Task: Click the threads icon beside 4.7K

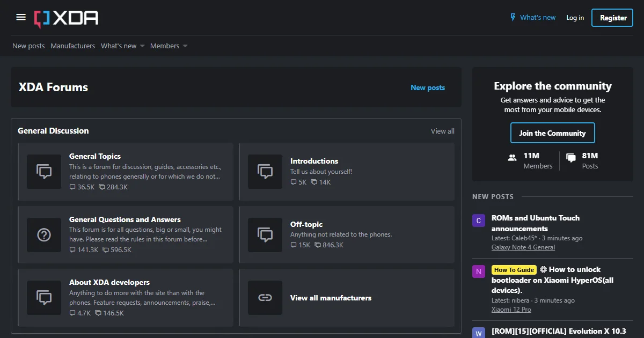Action: [72, 313]
